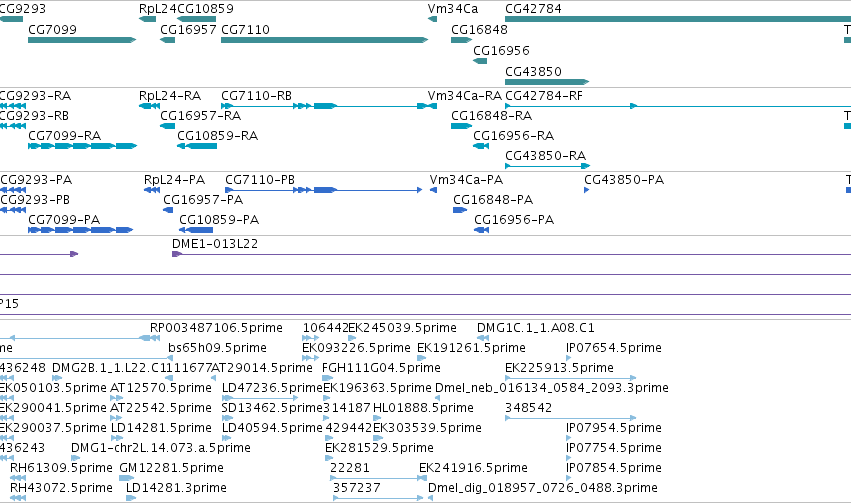
Task: Select DMG1-chr2L.14.073.a.5prime
Action: click(161, 448)
